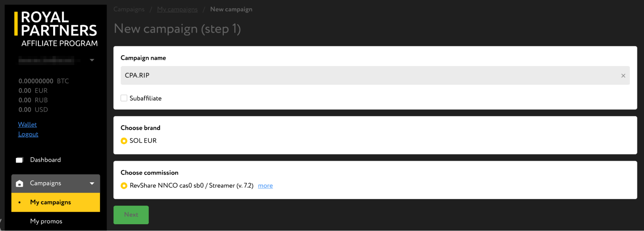Open My promos menu item
644x231 pixels.
[46, 221]
